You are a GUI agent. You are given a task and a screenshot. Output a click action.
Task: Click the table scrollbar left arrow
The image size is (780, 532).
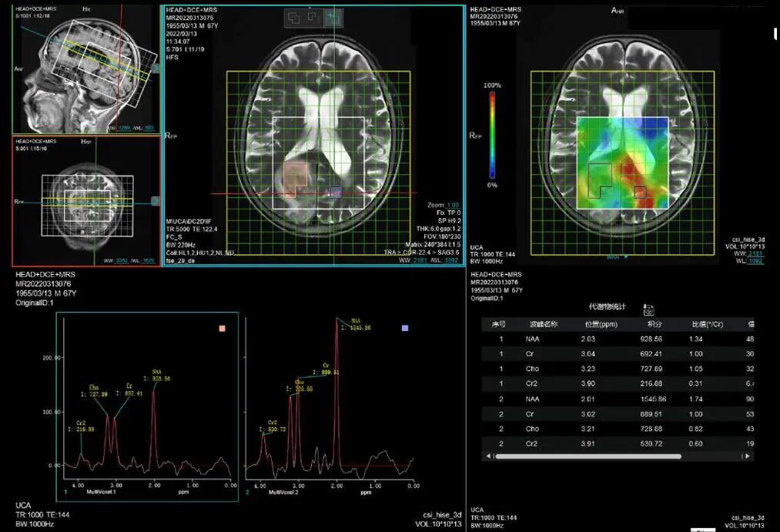488,456
